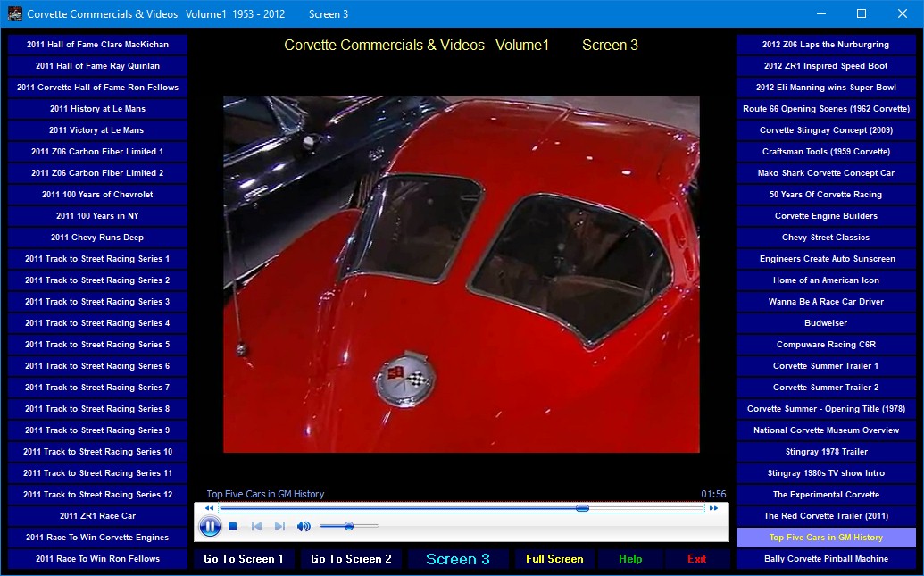
Task: Open the Help button
Action: click(x=630, y=559)
